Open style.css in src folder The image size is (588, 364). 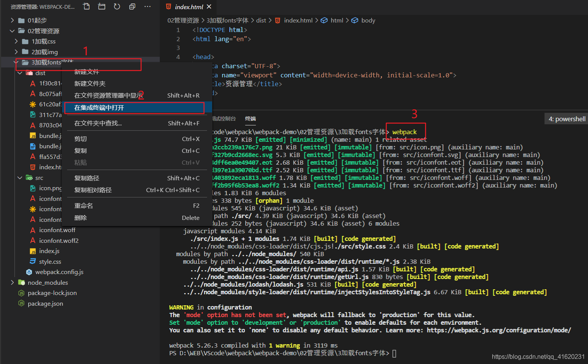pyautogui.click(x=50, y=261)
